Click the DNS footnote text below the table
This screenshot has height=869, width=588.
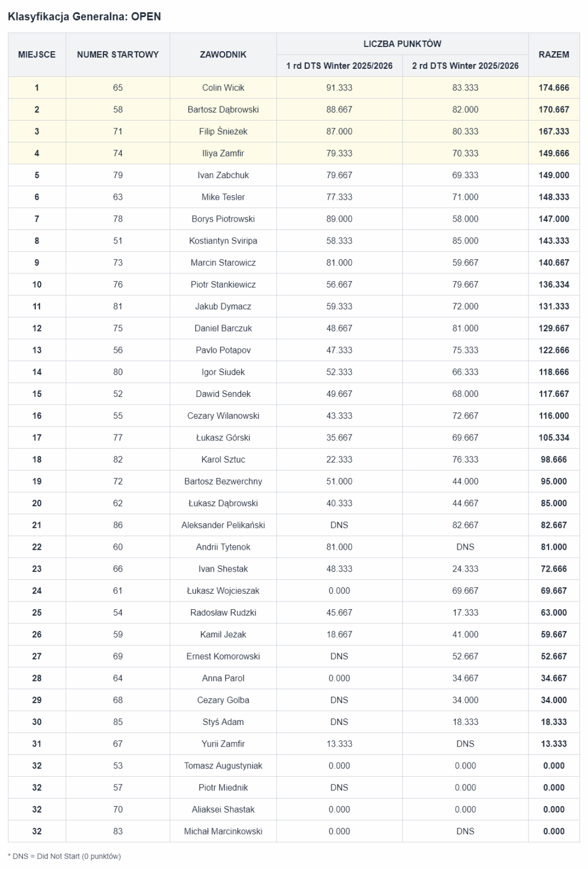tap(64, 856)
